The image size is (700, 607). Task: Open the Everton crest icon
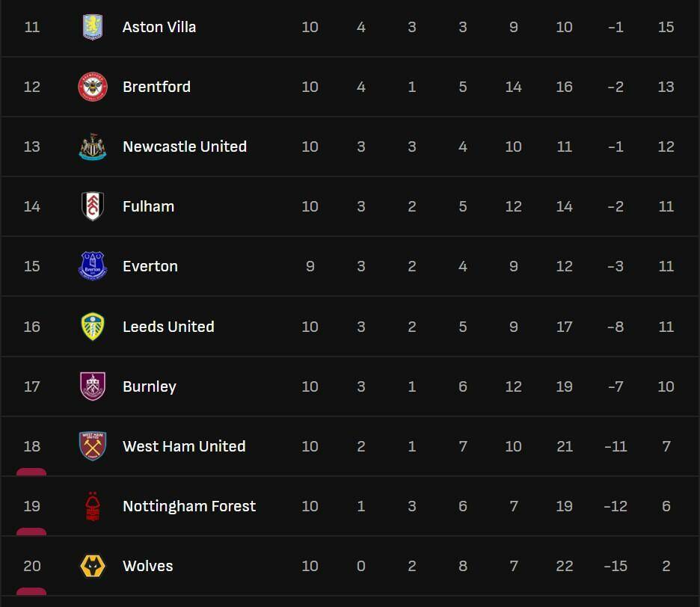click(x=93, y=266)
